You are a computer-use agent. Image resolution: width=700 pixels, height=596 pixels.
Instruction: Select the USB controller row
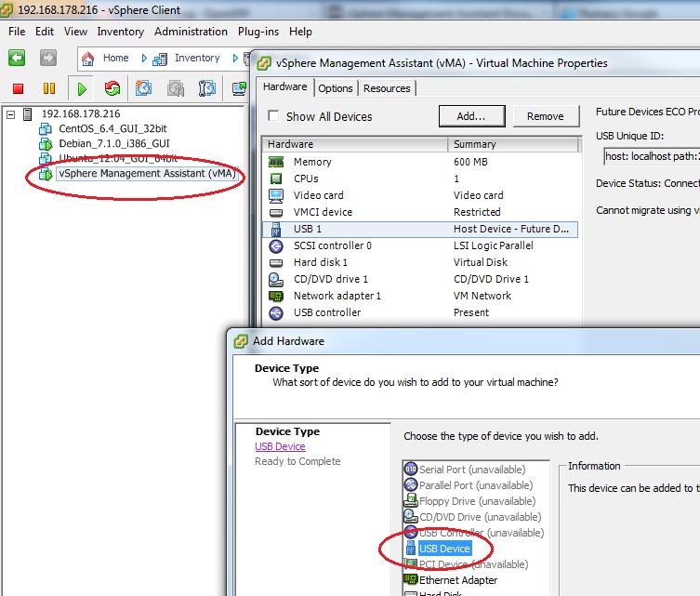pos(419,312)
